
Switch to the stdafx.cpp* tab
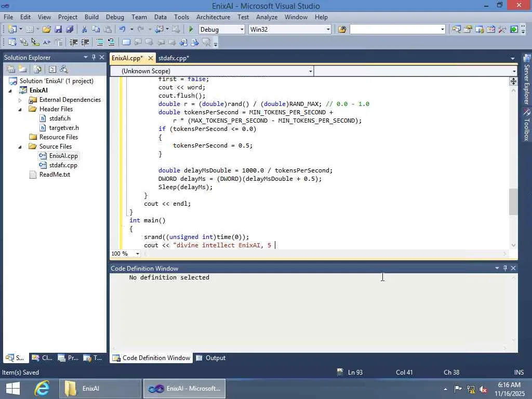[x=174, y=58]
